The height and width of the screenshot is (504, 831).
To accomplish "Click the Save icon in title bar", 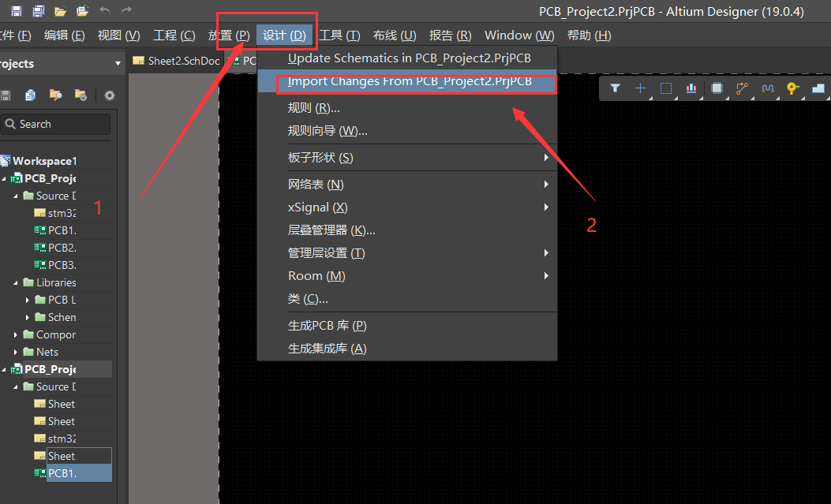I will click(x=17, y=10).
